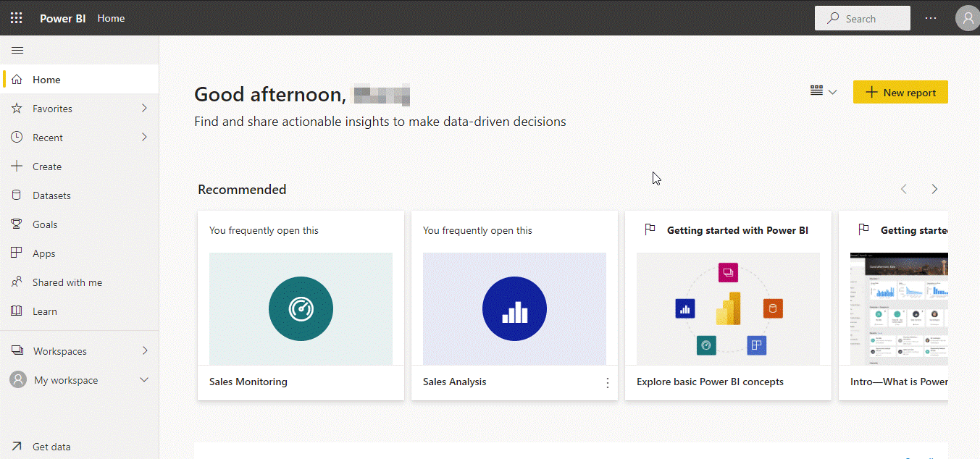The height and width of the screenshot is (459, 980).
Task: Expand the My workspace dropdown
Action: pos(144,380)
